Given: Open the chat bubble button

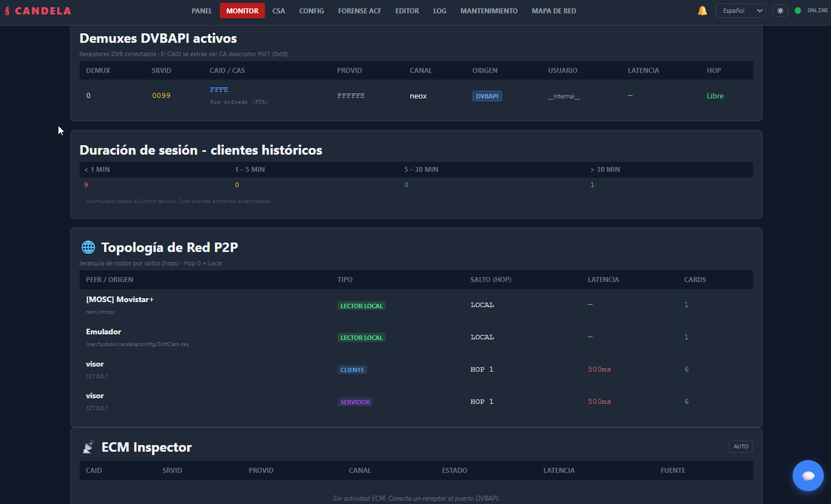Looking at the screenshot, I should coord(808,476).
